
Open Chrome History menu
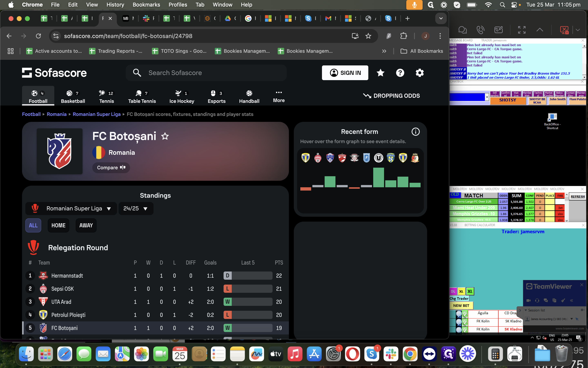pos(115,5)
